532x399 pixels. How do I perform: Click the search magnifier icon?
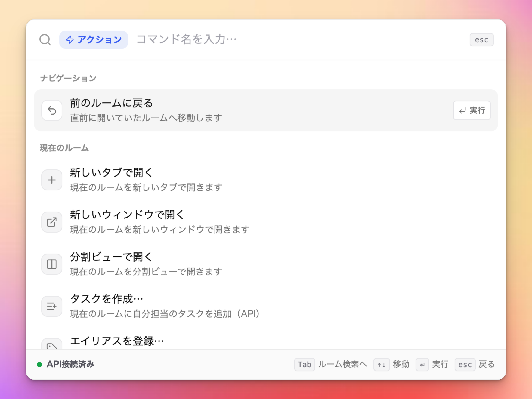[45, 39]
